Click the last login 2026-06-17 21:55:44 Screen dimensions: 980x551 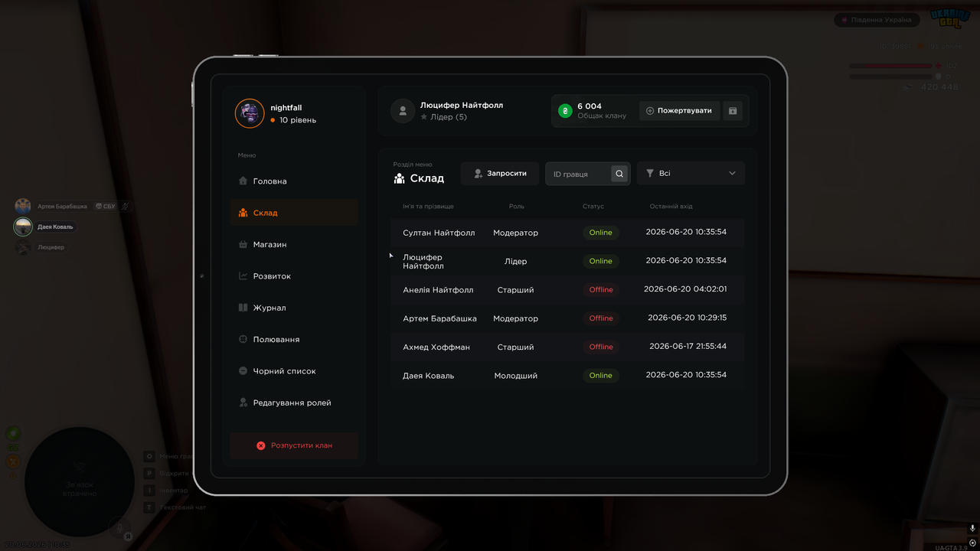688,346
